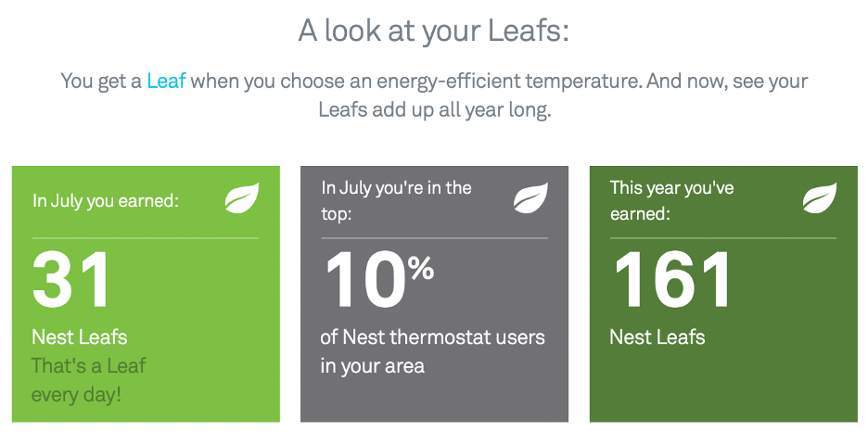Click the 'In July you're in the top:' label
This screenshot has width=868, height=432.
[396, 199]
